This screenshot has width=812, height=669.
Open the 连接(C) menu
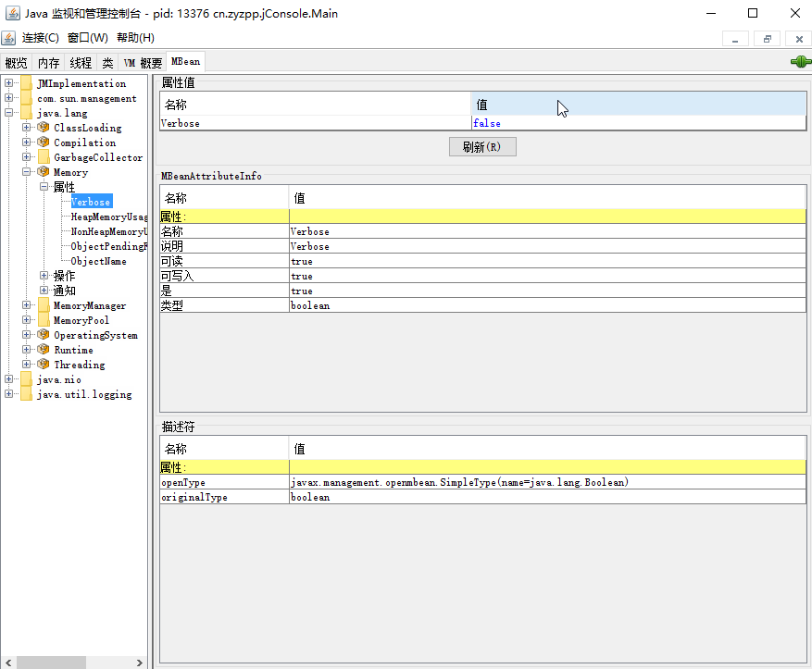(x=41, y=38)
